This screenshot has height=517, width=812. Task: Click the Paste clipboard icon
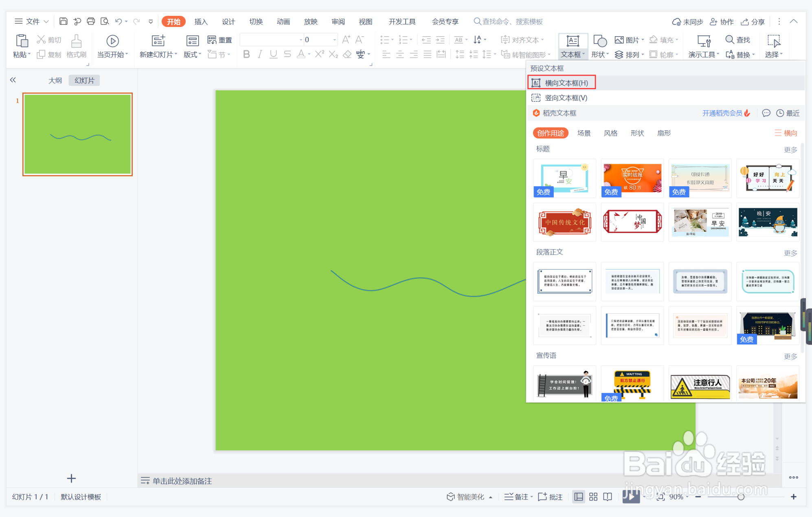pos(22,41)
